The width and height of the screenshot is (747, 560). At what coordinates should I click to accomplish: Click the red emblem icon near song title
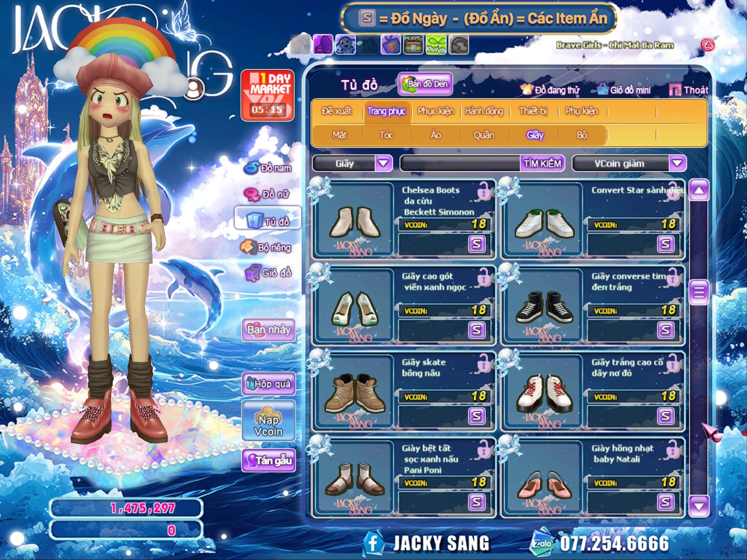708,45
